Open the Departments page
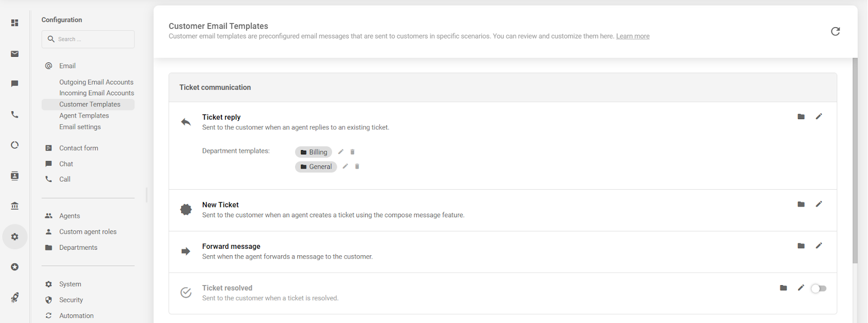This screenshot has width=868, height=323. pos(78,248)
